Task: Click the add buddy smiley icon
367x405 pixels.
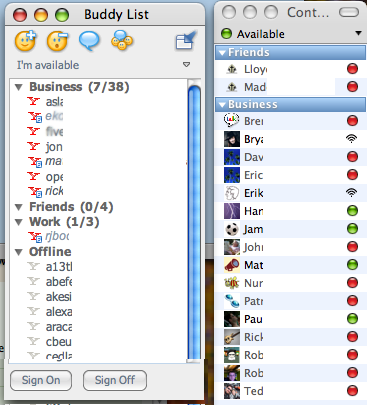Action: point(25,41)
